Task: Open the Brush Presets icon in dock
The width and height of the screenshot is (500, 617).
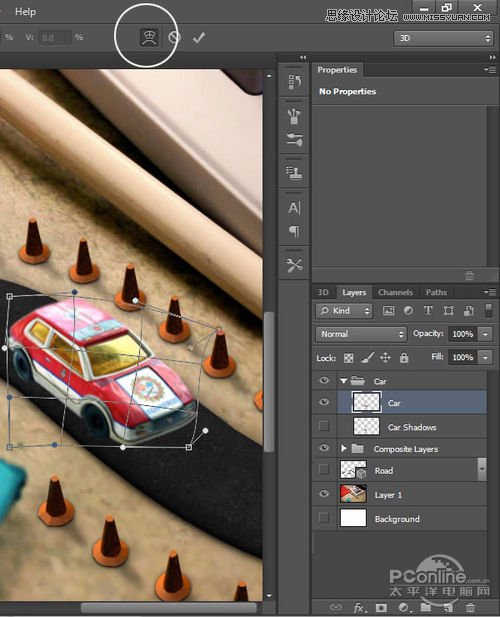Action: tap(294, 139)
